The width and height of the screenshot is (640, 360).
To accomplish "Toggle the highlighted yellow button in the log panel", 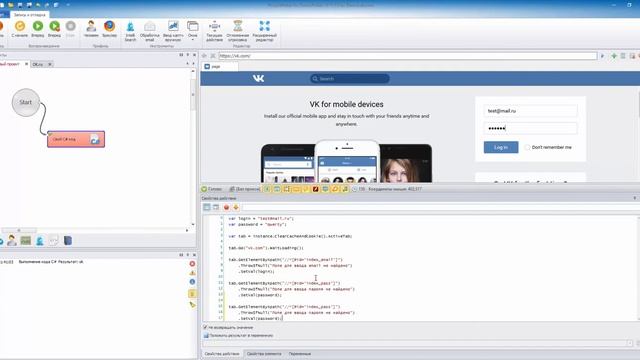I will point(192,293).
